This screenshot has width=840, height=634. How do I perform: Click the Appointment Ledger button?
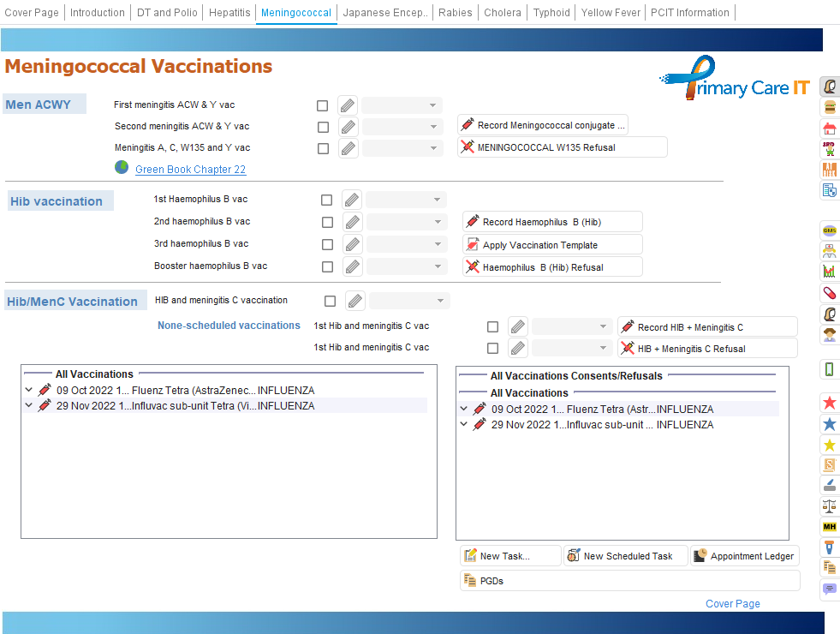pos(744,556)
